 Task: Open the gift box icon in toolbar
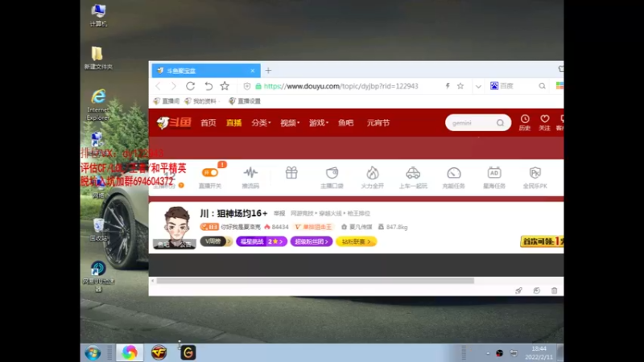[x=291, y=173]
